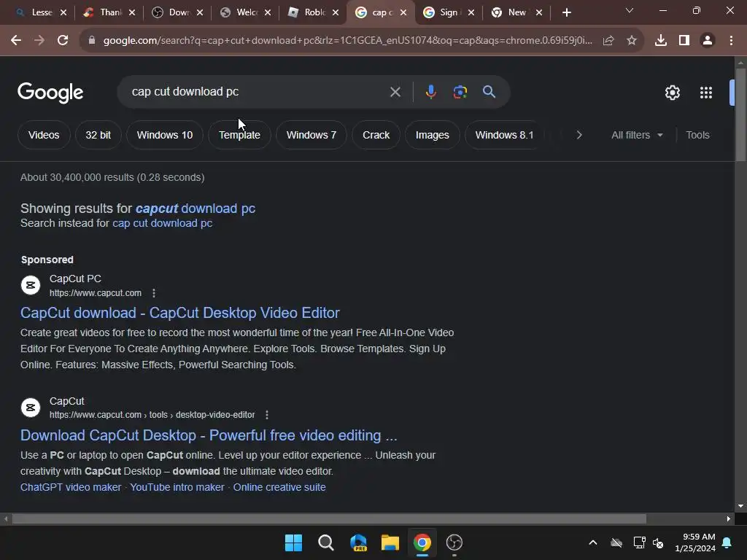
Task: Click the browser forward arrow
Action: pyautogui.click(x=39, y=41)
